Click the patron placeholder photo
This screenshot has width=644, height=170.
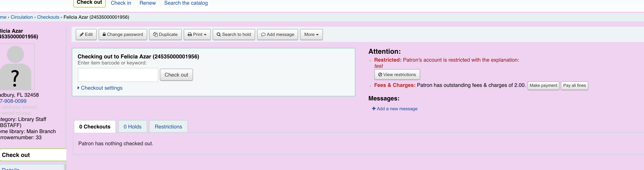pos(17,67)
